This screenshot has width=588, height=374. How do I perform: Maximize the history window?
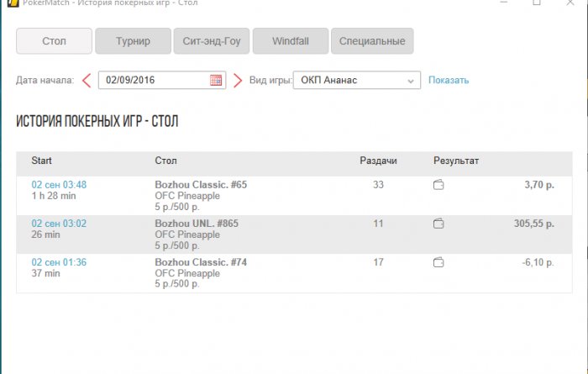pos(537,3)
